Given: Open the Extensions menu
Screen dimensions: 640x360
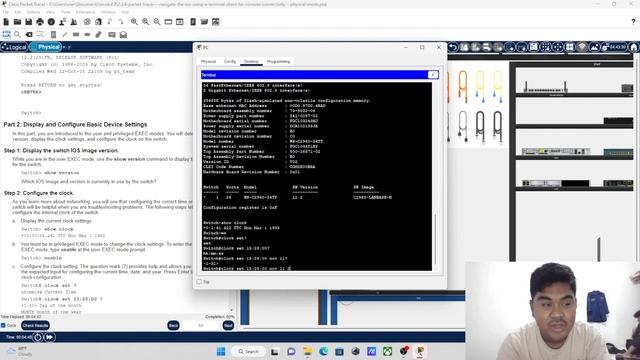Looking at the screenshot, I should pos(85,12).
